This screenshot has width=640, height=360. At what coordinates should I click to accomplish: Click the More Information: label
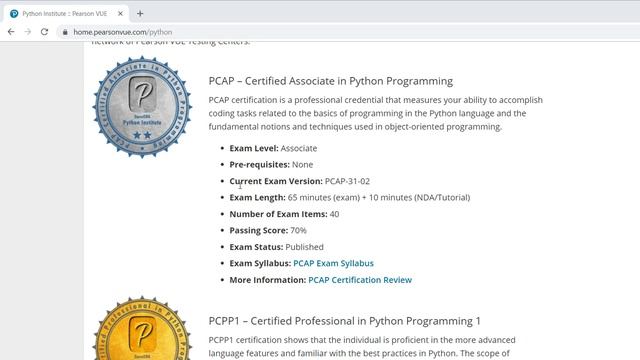pyautogui.click(x=268, y=280)
